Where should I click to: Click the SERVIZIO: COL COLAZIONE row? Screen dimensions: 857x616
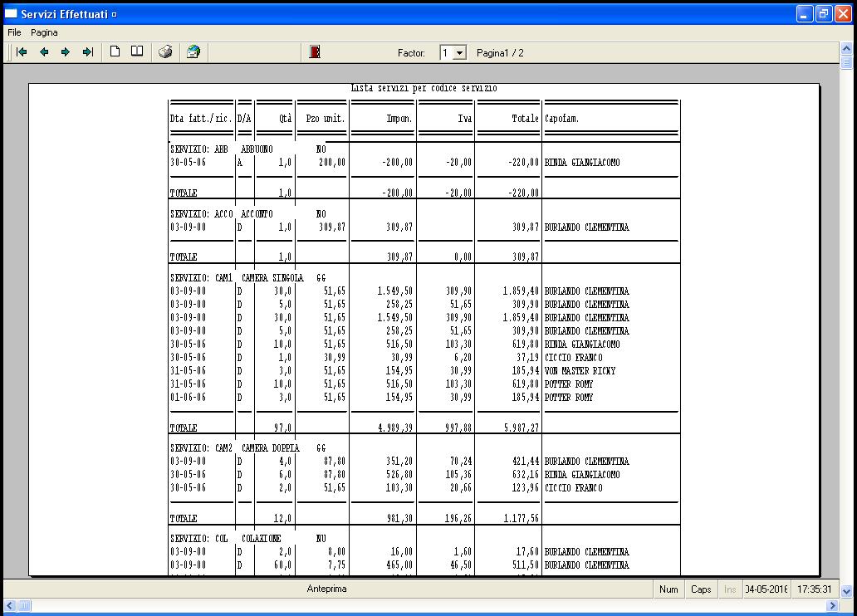248,539
